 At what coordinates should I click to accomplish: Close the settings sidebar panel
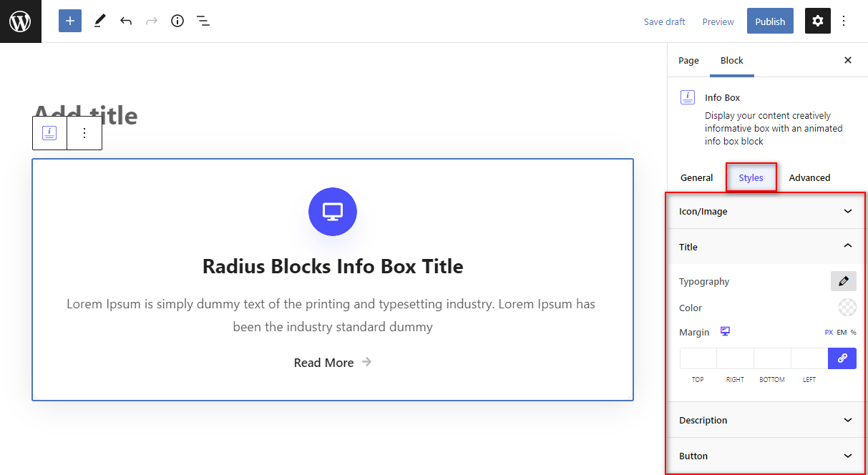[x=848, y=60]
